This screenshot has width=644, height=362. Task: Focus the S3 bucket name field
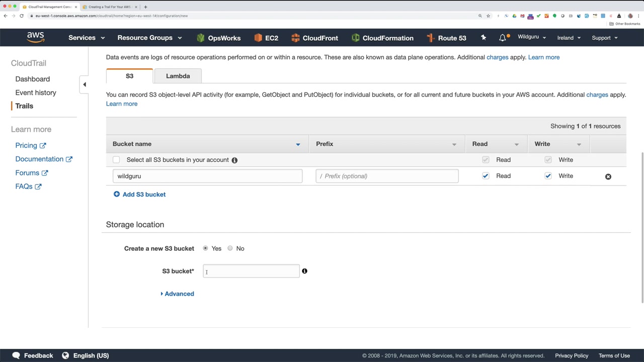(251, 271)
